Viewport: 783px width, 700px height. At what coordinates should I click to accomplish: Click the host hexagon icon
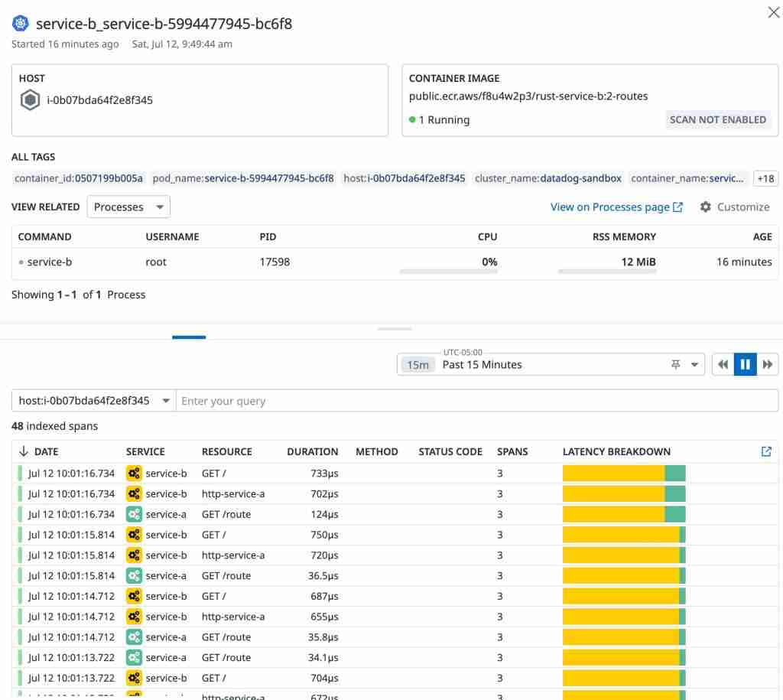coord(30,100)
